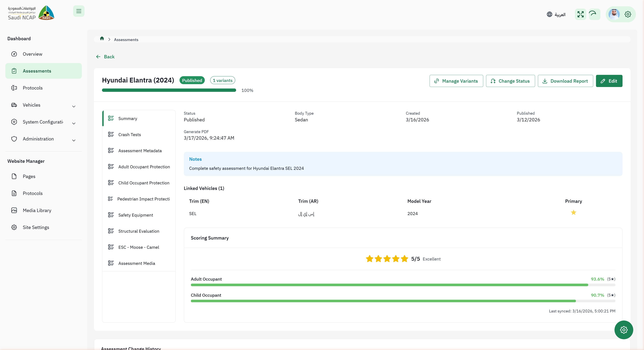Expand the Administration sidebar chevron
Viewport: 644px width, 350px height.
pyautogui.click(x=74, y=140)
